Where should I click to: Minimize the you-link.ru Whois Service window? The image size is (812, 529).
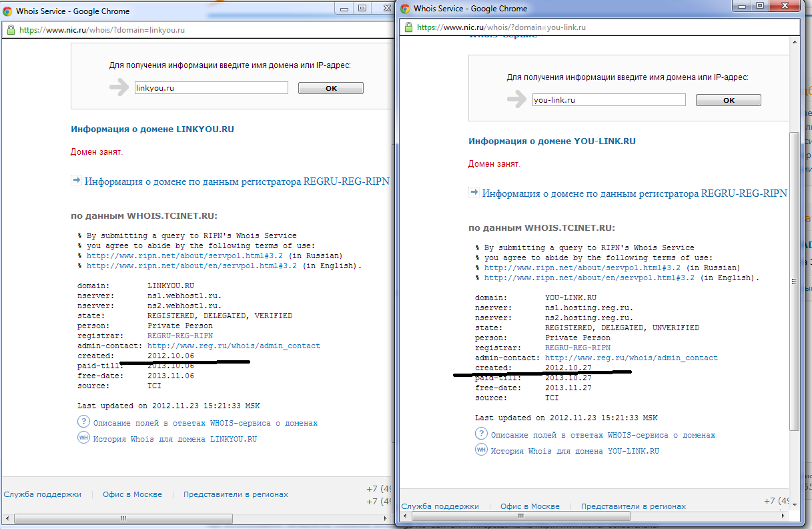[x=743, y=6]
